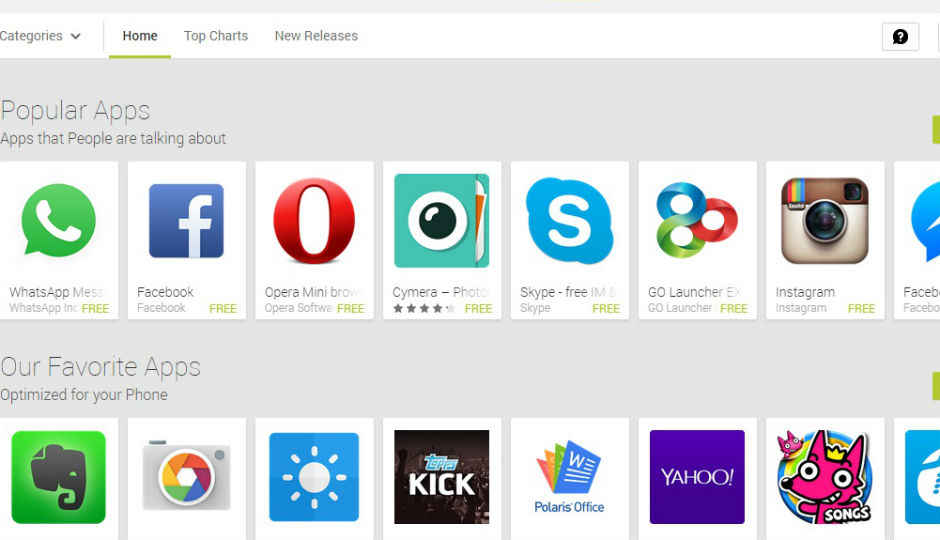
Task: Open the GO Launcher EX icon
Action: pos(697,220)
